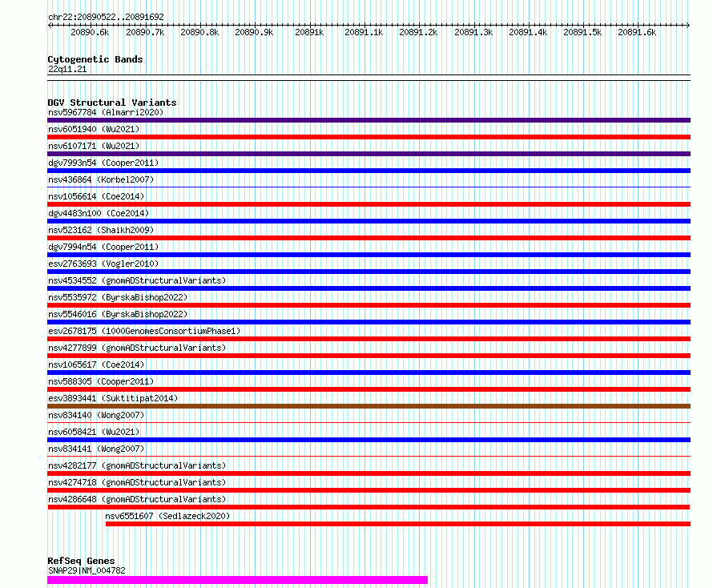Open nsv5546016 (ByrskaBishop2022) variant label

point(118,314)
